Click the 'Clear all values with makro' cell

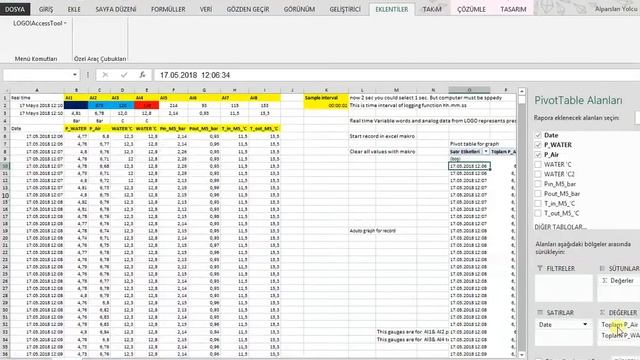382,151
